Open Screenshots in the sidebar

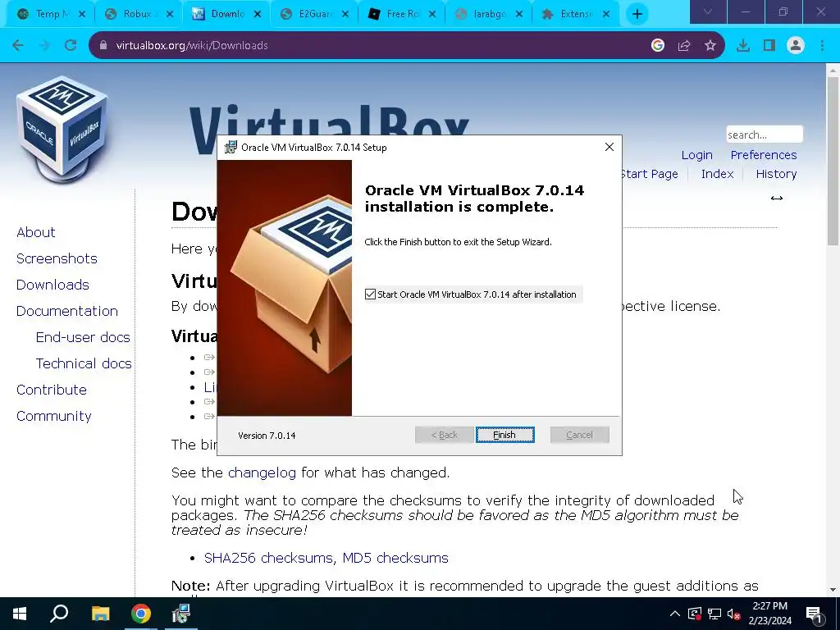(x=57, y=258)
